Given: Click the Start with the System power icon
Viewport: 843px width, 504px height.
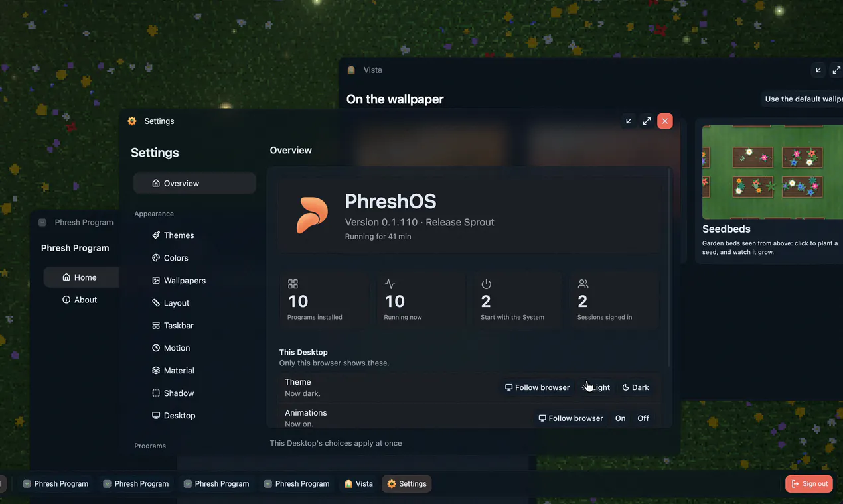Looking at the screenshot, I should coord(486,284).
